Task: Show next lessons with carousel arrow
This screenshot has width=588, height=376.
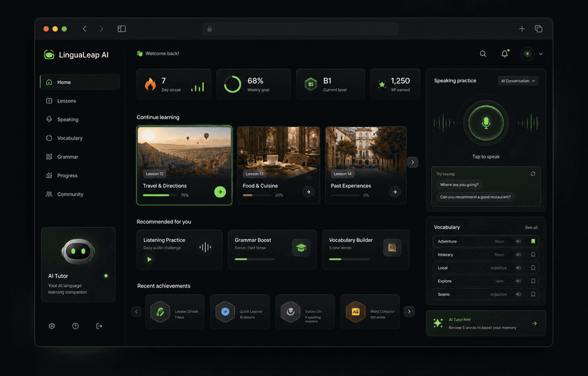Action: 413,162
